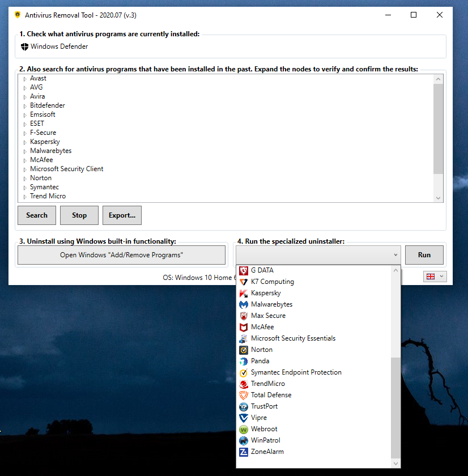Choose TrendMicro from the uninstaller list
This screenshot has height=476, width=468.
[314, 384]
